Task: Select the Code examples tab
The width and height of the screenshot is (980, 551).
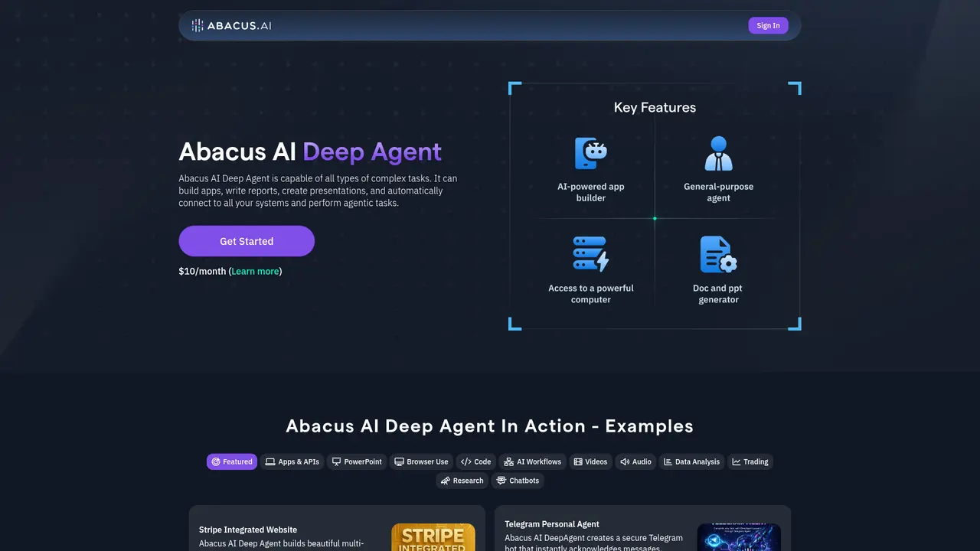Action: point(476,461)
